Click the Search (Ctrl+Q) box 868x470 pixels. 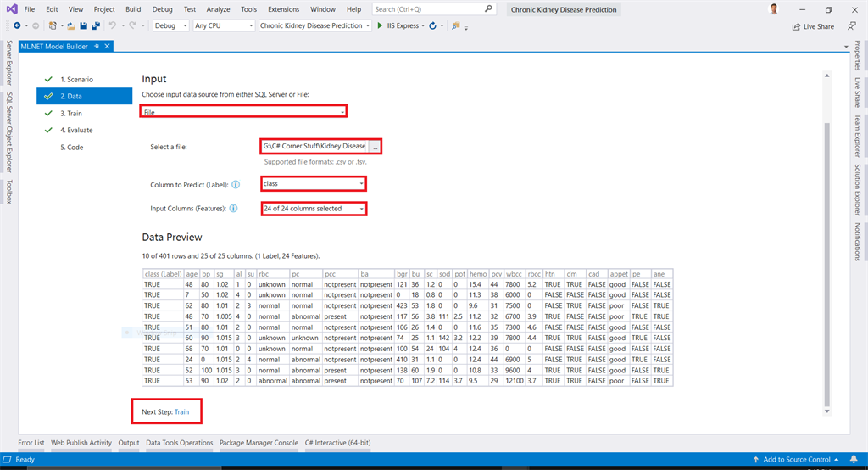(x=434, y=8)
